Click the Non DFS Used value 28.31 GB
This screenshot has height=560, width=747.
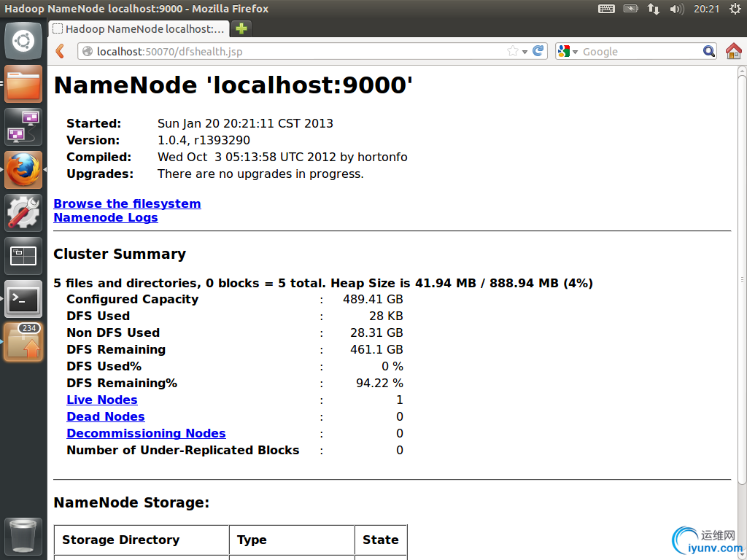click(x=377, y=332)
